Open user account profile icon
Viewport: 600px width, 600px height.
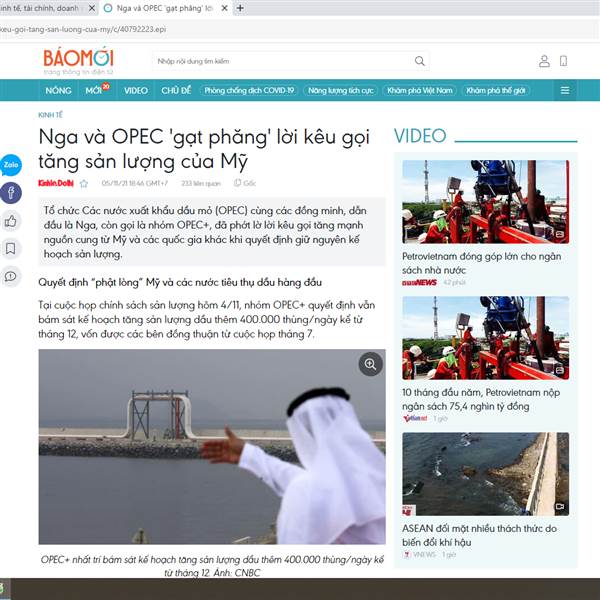[544, 61]
